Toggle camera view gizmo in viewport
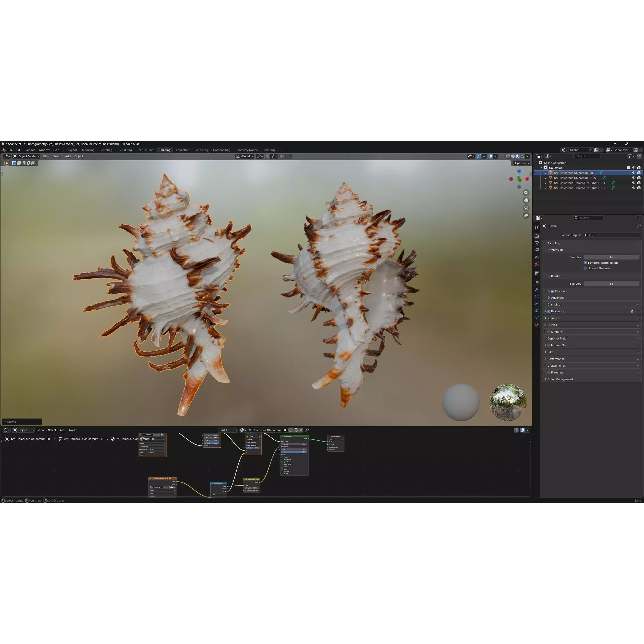The height and width of the screenshot is (644, 644). pos(526,208)
